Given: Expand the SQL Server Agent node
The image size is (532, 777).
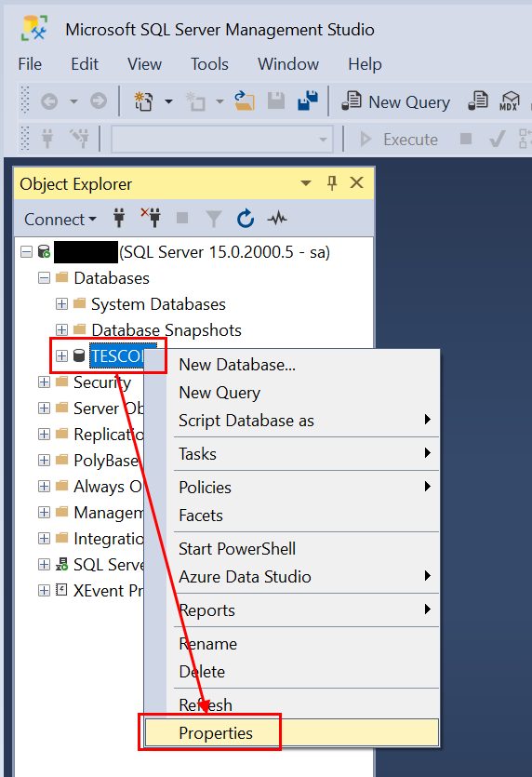Looking at the screenshot, I should (44, 565).
